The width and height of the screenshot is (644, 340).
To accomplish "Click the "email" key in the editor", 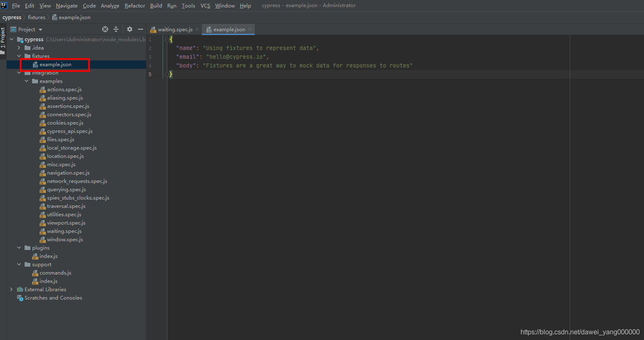I will coord(187,57).
